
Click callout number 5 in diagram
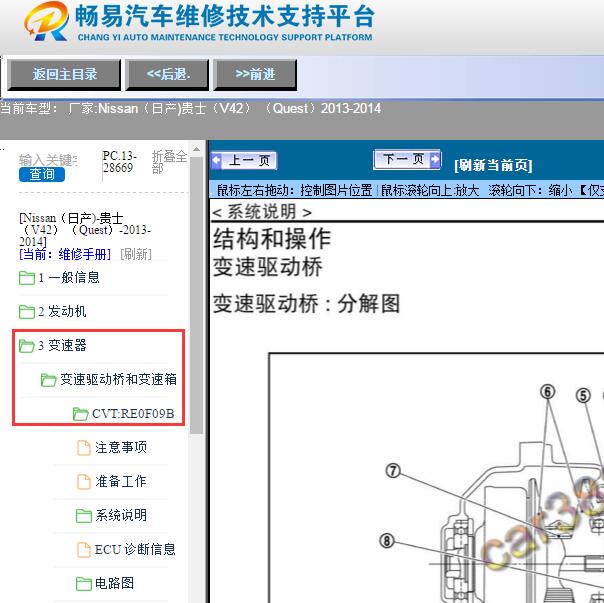583,395
